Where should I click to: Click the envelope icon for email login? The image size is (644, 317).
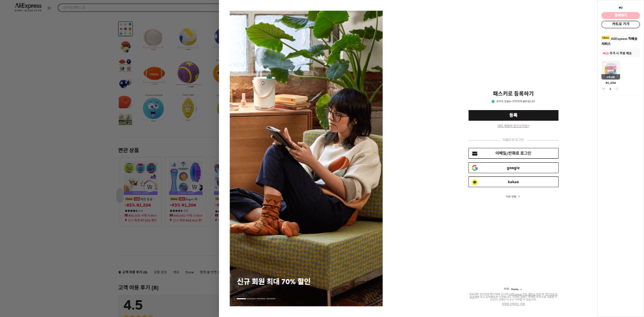tap(475, 153)
